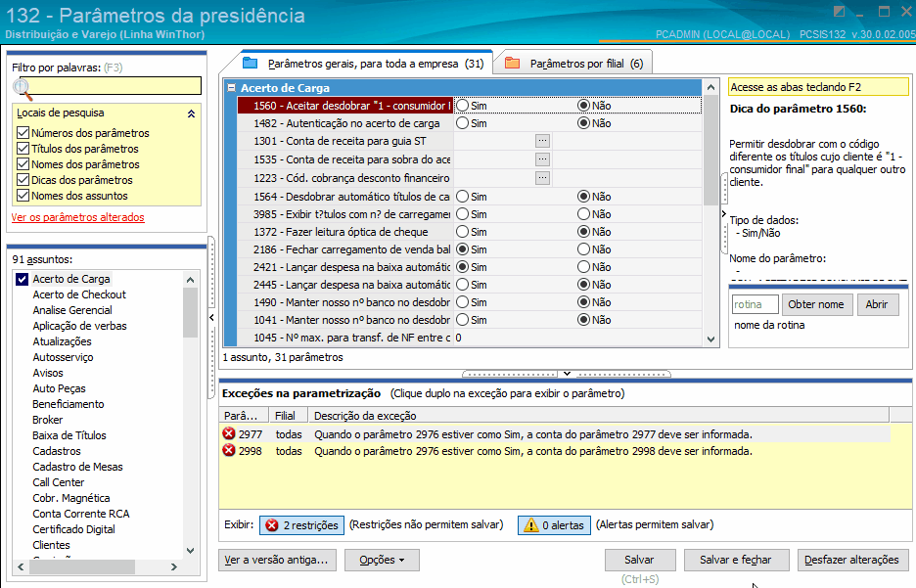Click the window resize-mode icon in title bar
This screenshot has width=916, height=588.
point(839,12)
